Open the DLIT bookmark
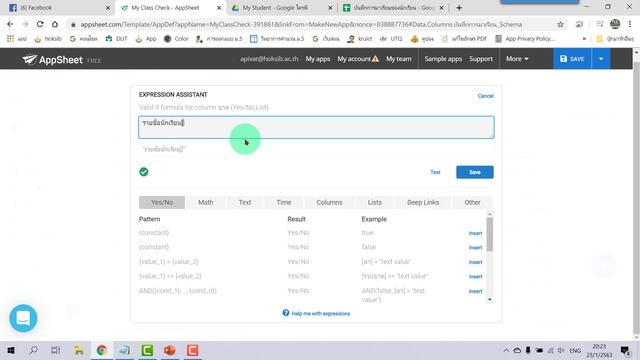Viewport: 640px width, 360px height. coord(116,39)
